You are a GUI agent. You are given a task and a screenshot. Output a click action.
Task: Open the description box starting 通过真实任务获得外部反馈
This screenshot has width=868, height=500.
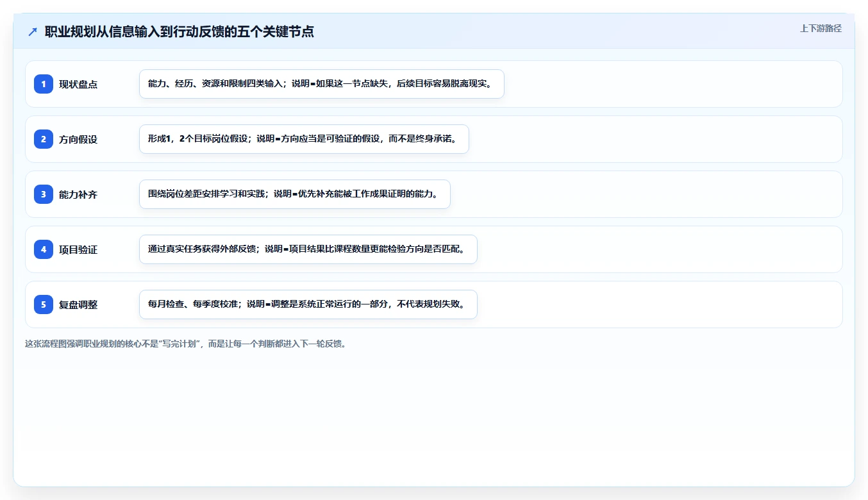[308, 249]
